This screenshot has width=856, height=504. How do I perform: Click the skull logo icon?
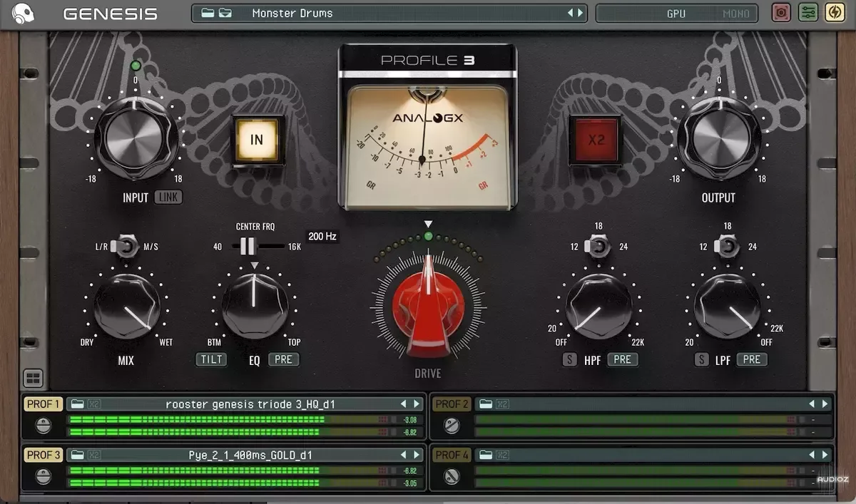tap(24, 14)
